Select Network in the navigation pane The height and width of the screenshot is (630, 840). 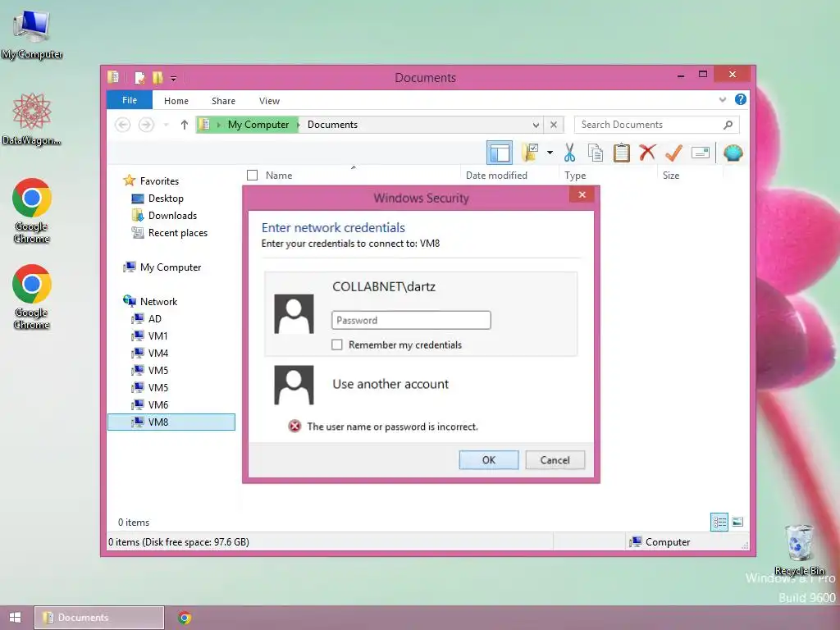click(x=158, y=302)
